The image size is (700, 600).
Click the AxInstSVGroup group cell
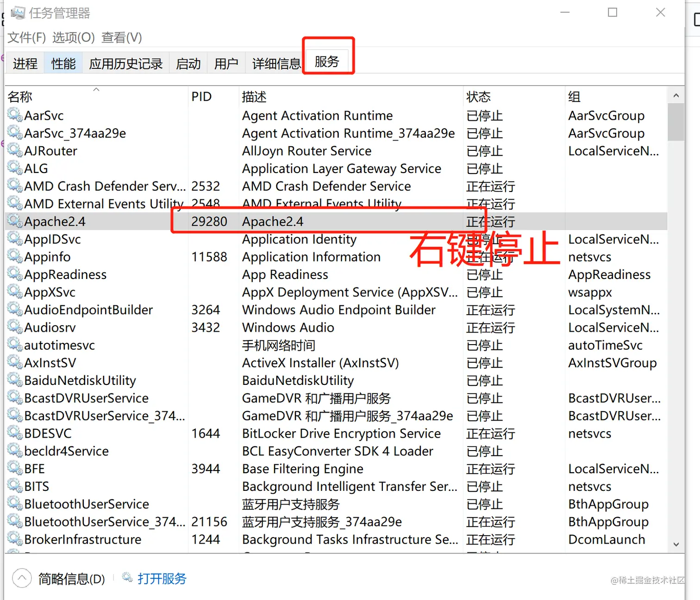(x=612, y=363)
